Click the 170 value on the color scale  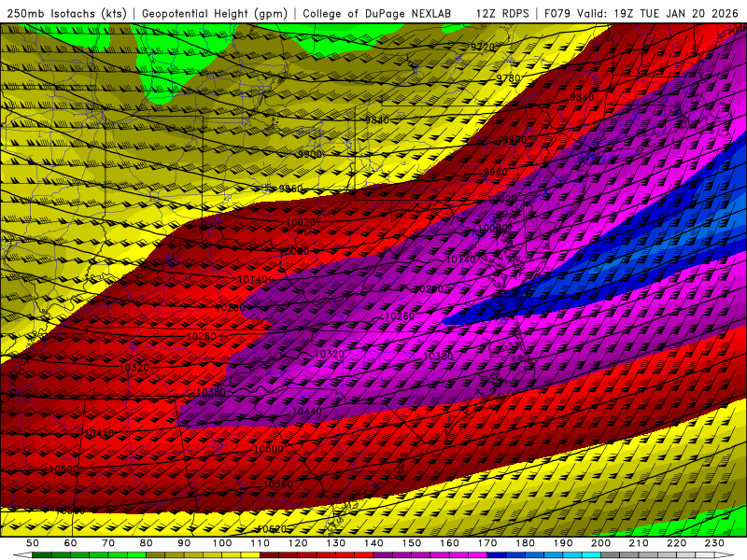pyautogui.click(x=487, y=543)
